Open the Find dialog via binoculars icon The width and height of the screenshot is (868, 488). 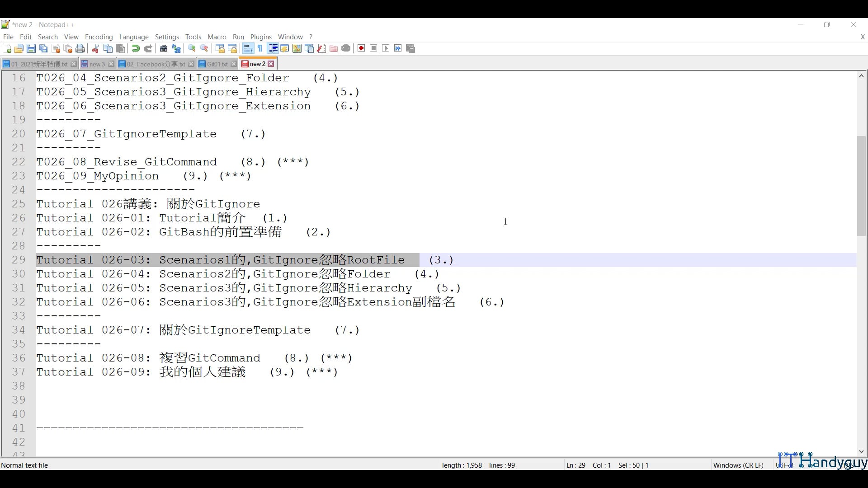point(164,48)
